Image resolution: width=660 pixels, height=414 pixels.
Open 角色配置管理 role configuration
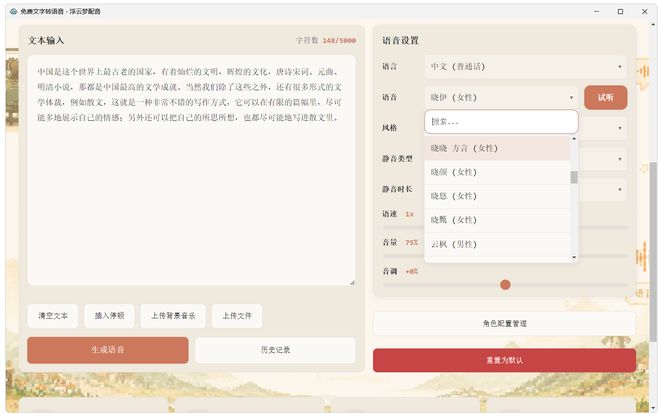504,324
